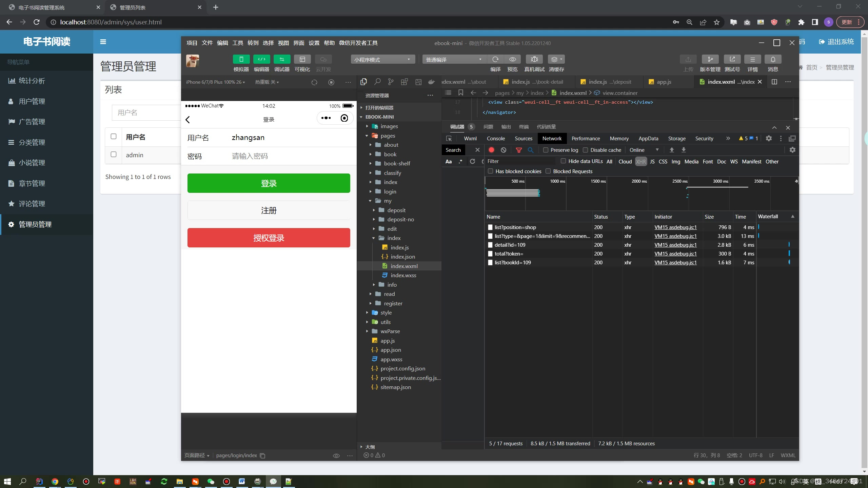
Task: Open the 工具 menu in menu bar
Action: point(237,43)
